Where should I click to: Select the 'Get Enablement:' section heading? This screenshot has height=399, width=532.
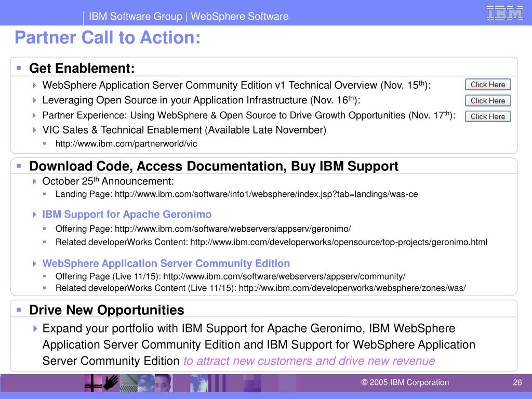(x=82, y=68)
